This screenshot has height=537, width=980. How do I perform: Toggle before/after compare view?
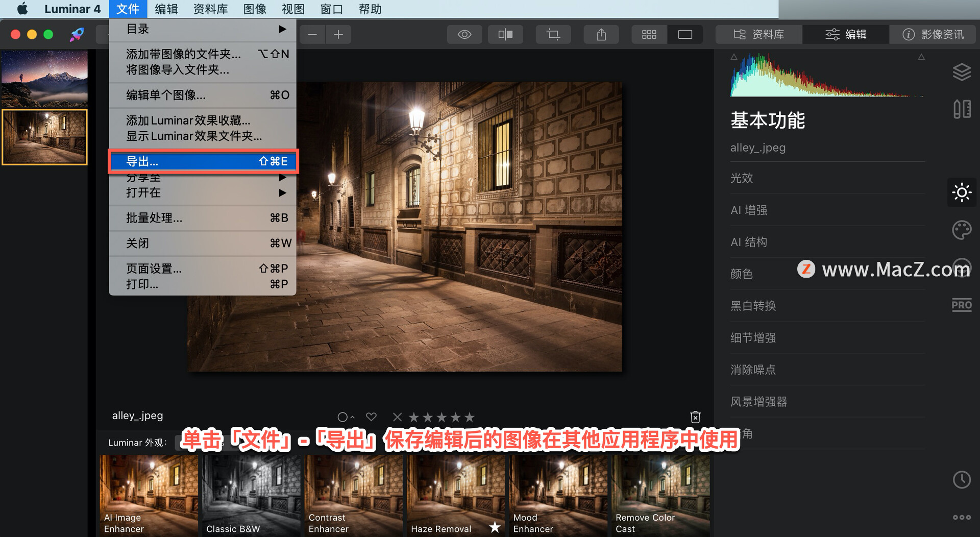coord(505,34)
